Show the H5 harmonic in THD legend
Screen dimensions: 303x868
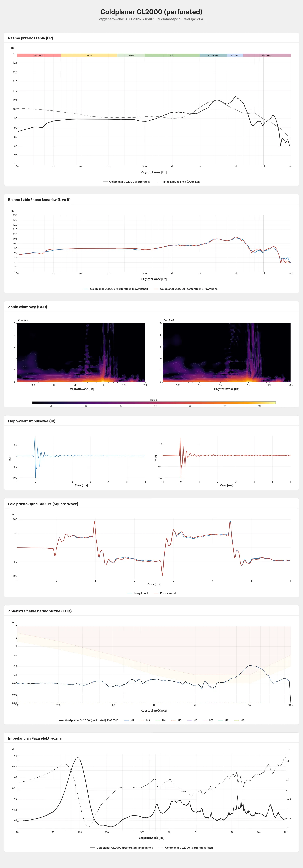coord(176,720)
